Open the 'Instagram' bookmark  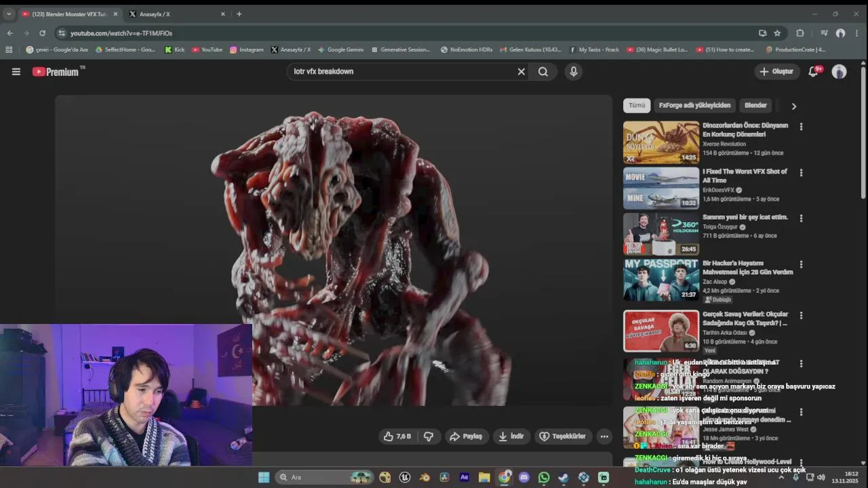point(246,49)
